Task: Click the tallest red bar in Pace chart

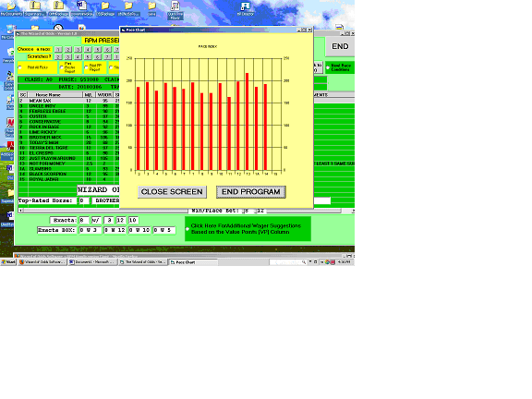Action: (x=247, y=122)
